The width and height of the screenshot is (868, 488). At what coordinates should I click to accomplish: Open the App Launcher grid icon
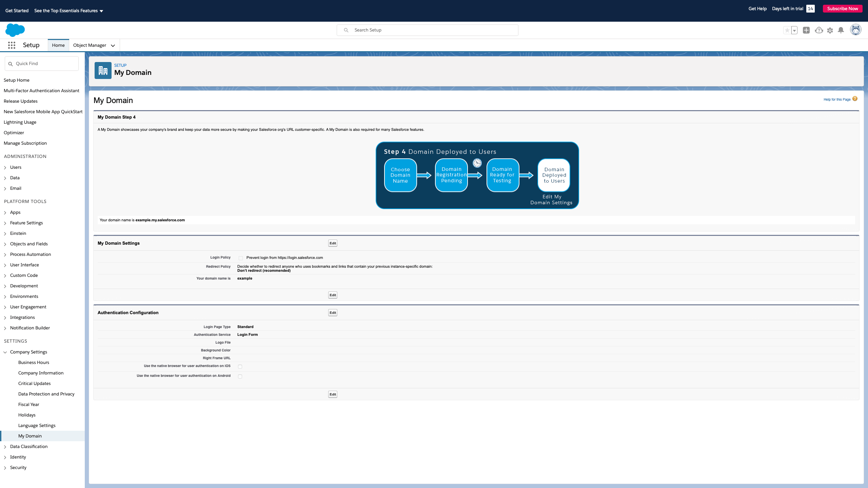12,45
